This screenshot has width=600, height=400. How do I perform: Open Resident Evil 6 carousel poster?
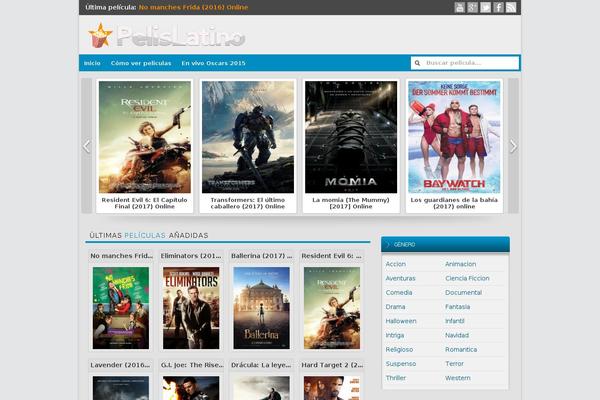tap(145, 137)
